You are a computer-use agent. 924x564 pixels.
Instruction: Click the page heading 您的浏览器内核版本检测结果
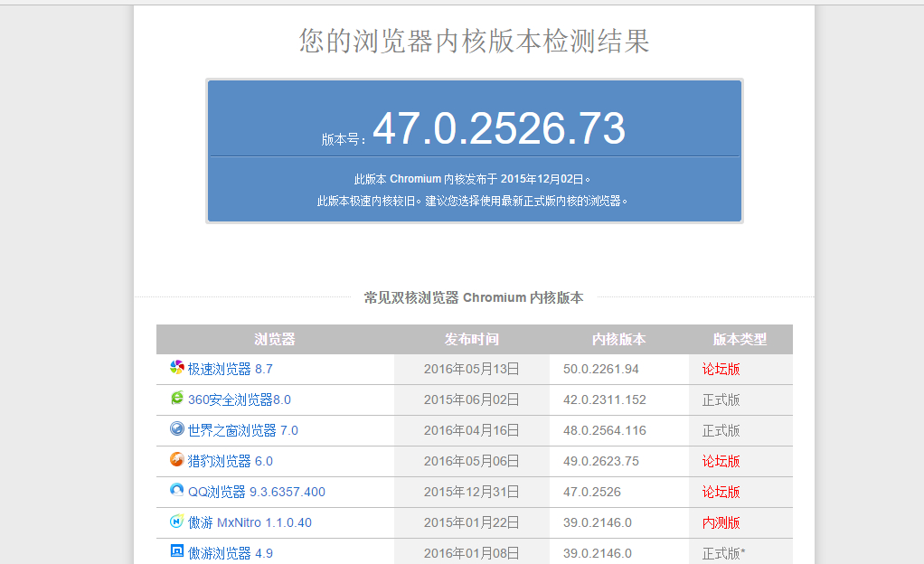click(x=475, y=42)
